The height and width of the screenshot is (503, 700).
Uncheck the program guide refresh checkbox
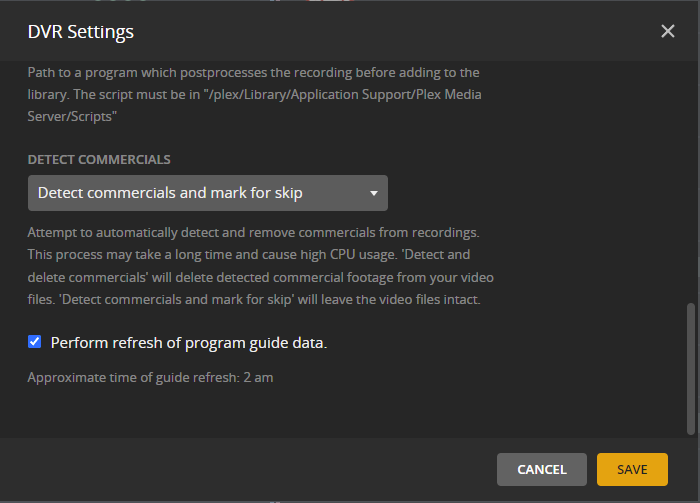35,342
